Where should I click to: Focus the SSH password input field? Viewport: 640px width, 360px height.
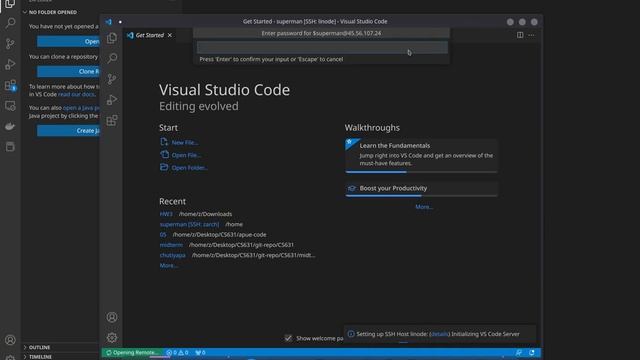pos(322,47)
